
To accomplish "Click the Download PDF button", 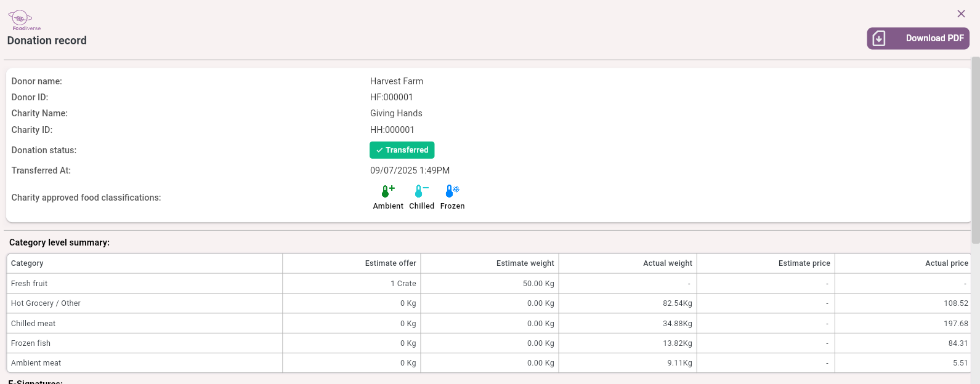I will [918, 38].
